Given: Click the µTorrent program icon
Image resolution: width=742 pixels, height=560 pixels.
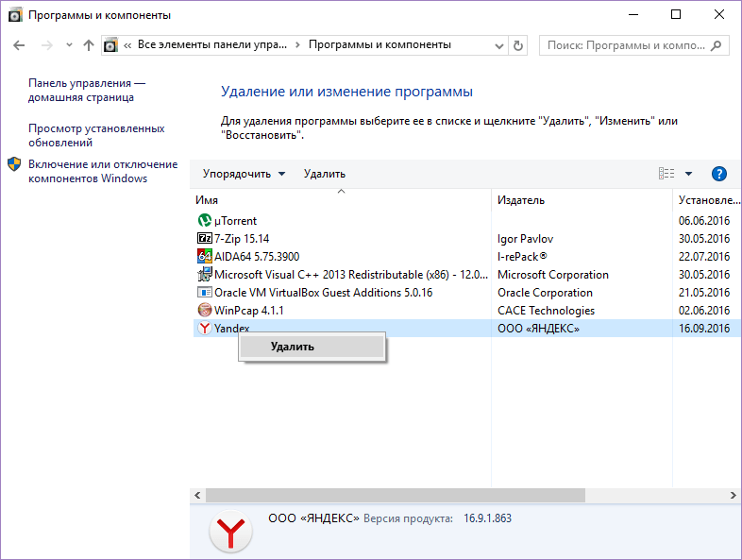Looking at the screenshot, I should pos(205,220).
